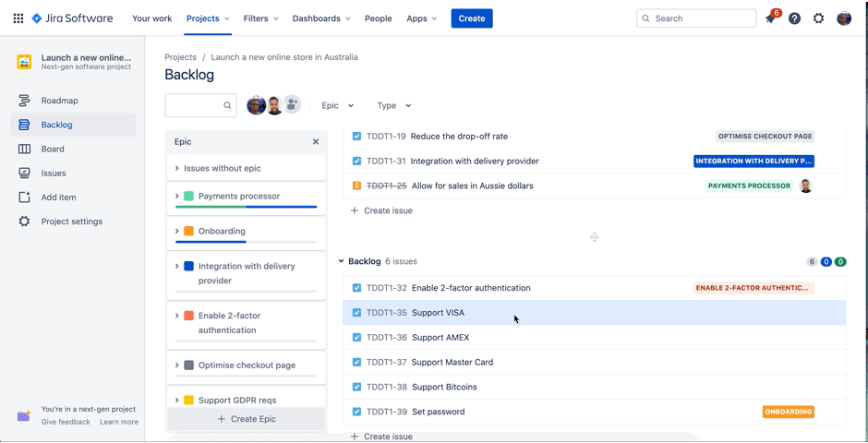Open your profile avatar menu
868x443 pixels.
(844, 18)
